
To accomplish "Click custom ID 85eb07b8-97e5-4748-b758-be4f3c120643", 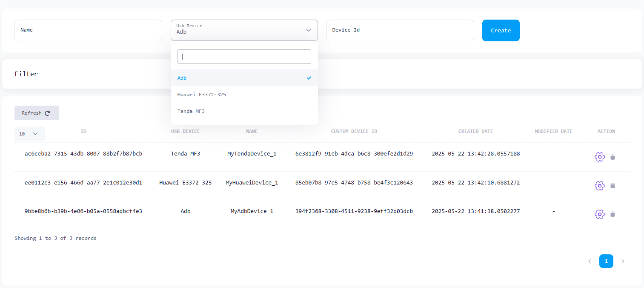I will point(354,183).
